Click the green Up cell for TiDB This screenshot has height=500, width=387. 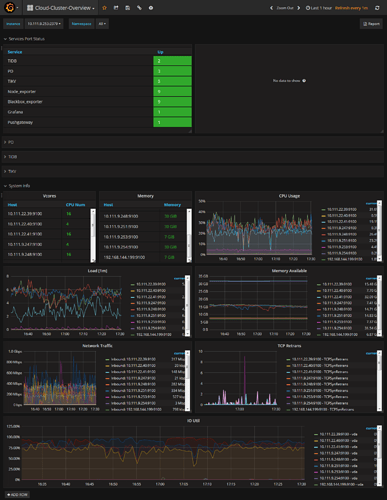(172, 61)
